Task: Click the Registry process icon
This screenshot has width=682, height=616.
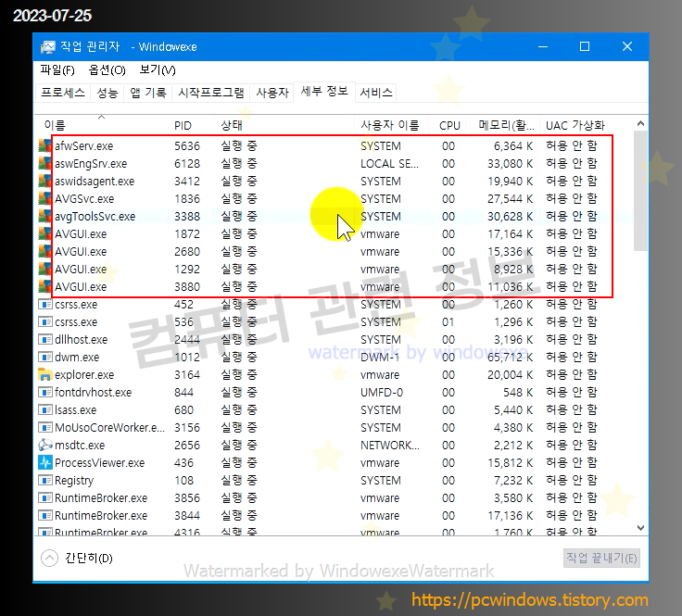Action: click(45, 480)
